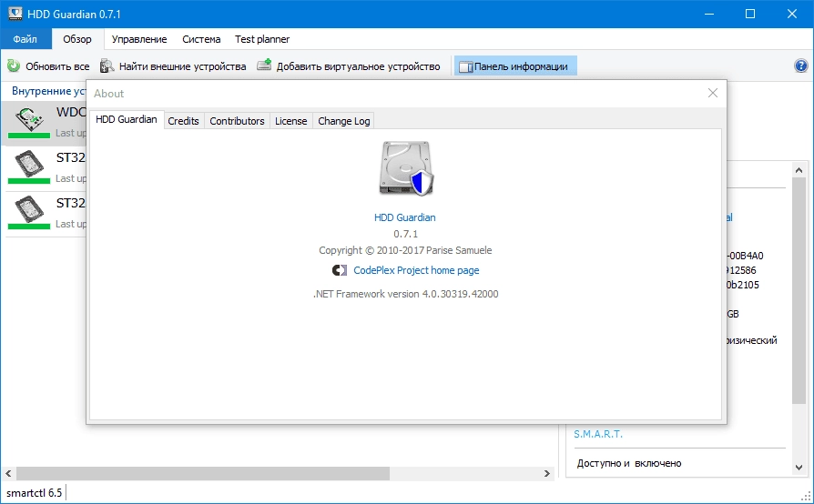Screen dimensions: 814x504
Task: Minimize the HDD Guardian window
Action: pyautogui.click(x=709, y=14)
